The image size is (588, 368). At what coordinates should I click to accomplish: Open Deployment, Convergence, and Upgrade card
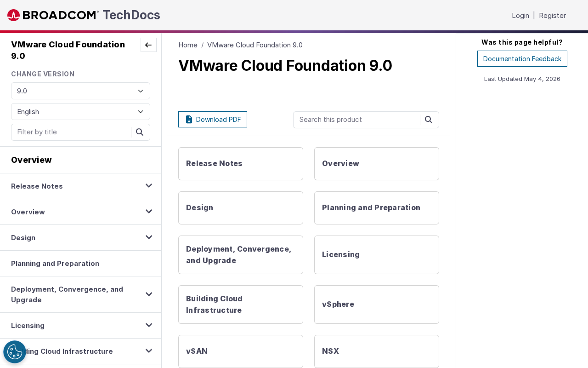point(241,255)
